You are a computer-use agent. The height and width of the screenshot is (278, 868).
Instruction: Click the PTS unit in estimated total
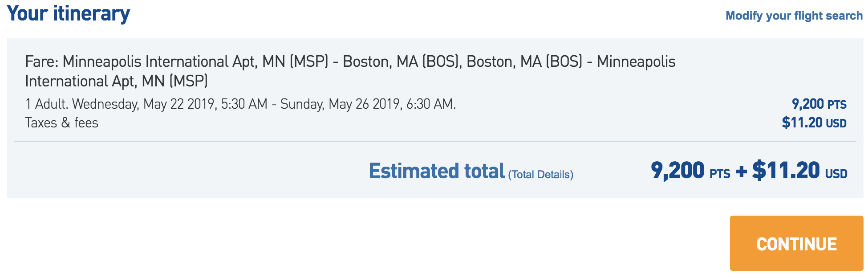(x=719, y=174)
